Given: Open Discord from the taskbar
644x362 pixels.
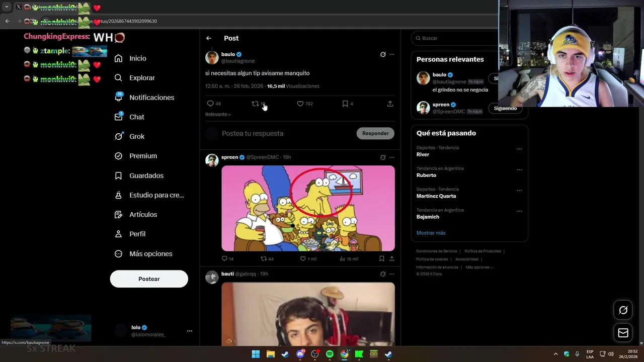Looking at the screenshot, I should (300, 354).
